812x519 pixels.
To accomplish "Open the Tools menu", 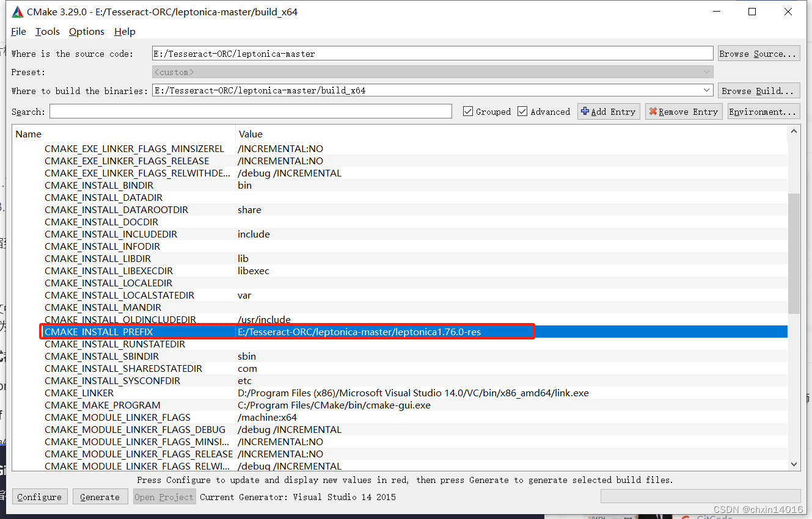I will pos(48,32).
